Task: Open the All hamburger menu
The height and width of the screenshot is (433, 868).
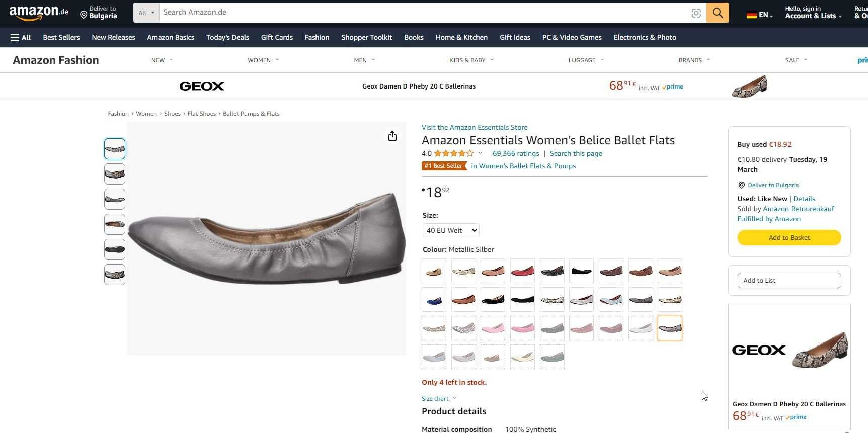Action: tap(21, 38)
